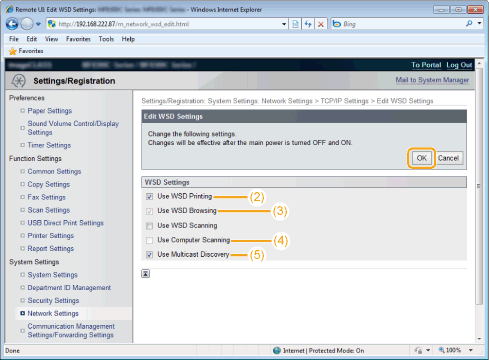
Task: Open Copy Settings
Action: pos(49,184)
